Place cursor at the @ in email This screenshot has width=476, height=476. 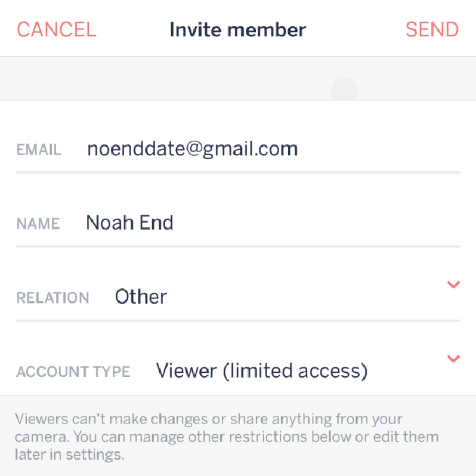pos(191,149)
